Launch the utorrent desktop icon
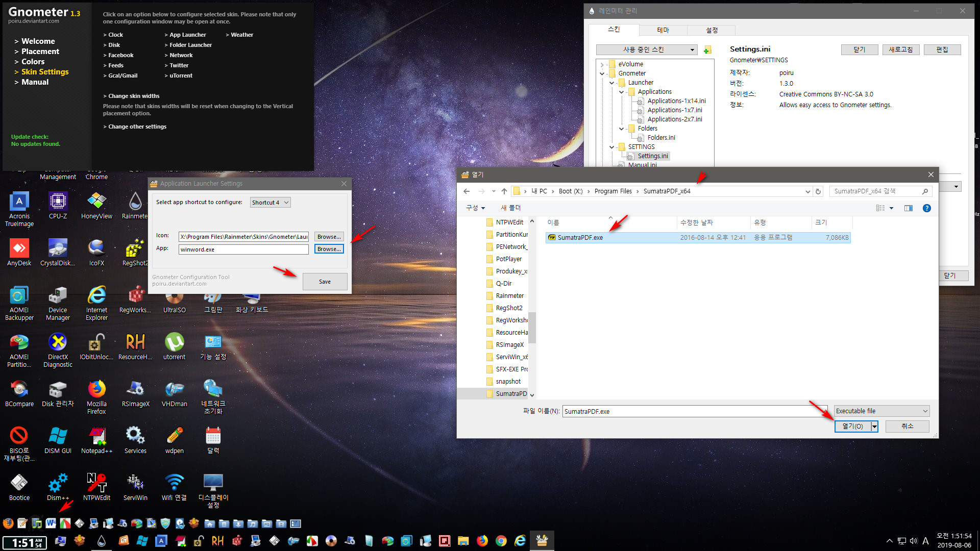 pyautogui.click(x=174, y=346)
